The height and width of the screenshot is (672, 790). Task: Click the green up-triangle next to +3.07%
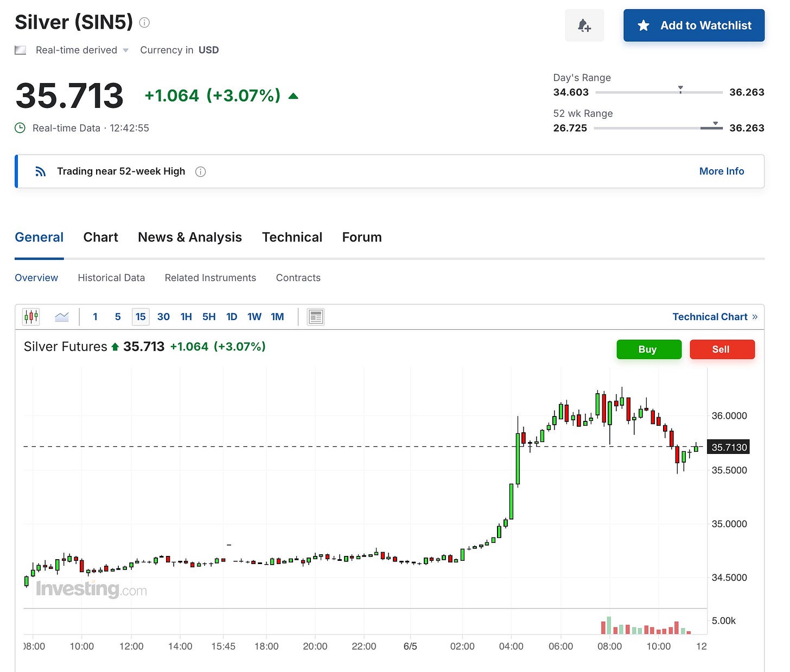294,96
